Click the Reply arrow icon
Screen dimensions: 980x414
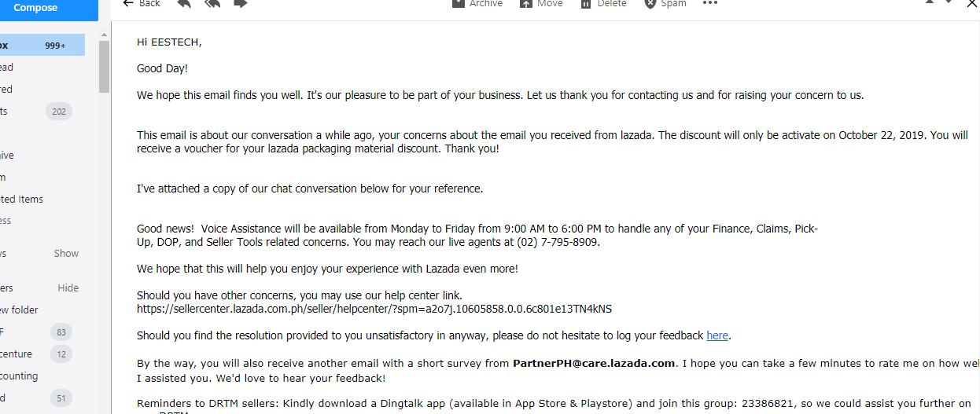184,3
